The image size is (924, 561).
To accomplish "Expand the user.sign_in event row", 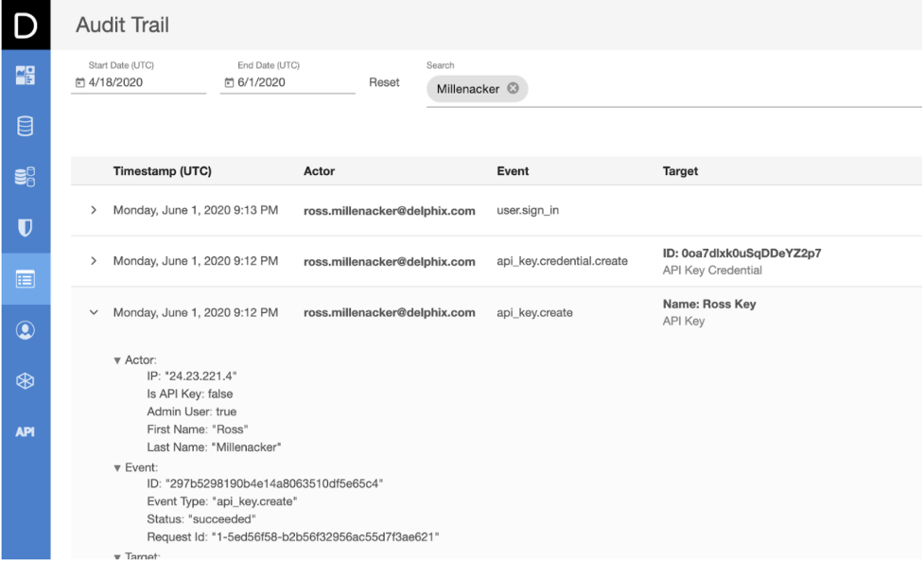I will [92, 210].
